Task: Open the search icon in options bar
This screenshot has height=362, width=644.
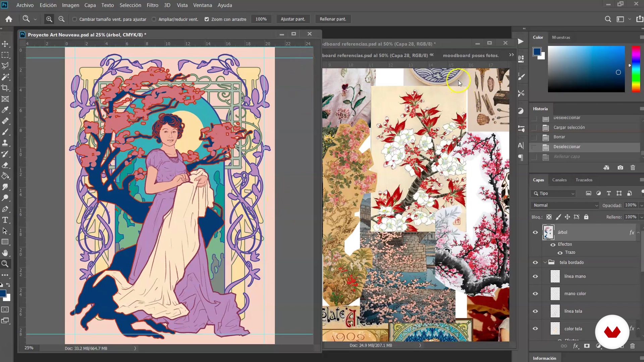Action: pos(608,19)
